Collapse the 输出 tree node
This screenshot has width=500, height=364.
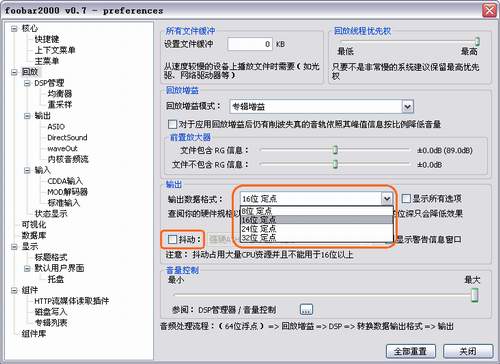tap(27, 116)
